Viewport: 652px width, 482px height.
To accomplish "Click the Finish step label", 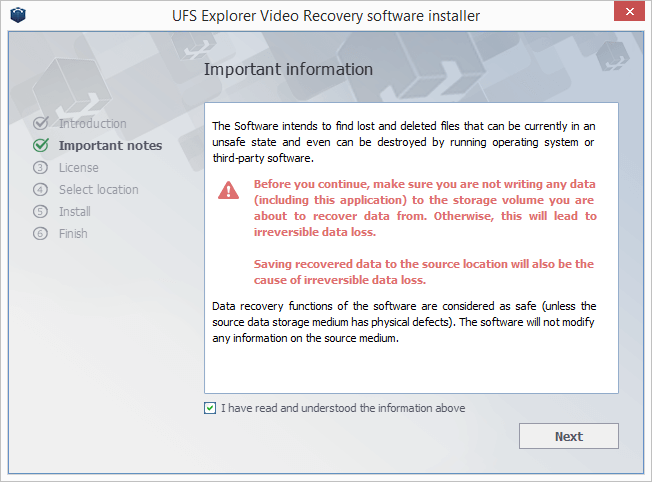I will click(73, 234).
